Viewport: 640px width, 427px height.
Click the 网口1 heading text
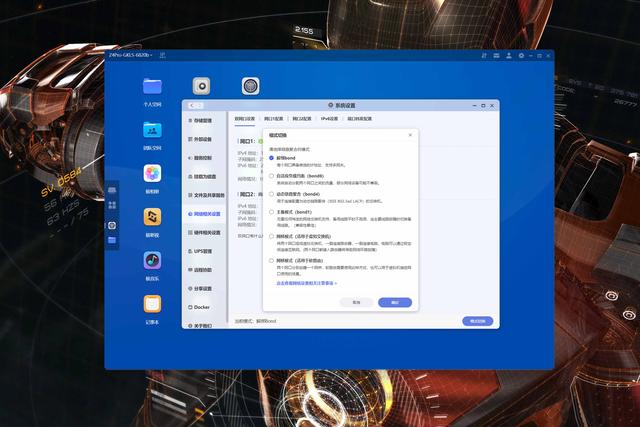[247, 141]
